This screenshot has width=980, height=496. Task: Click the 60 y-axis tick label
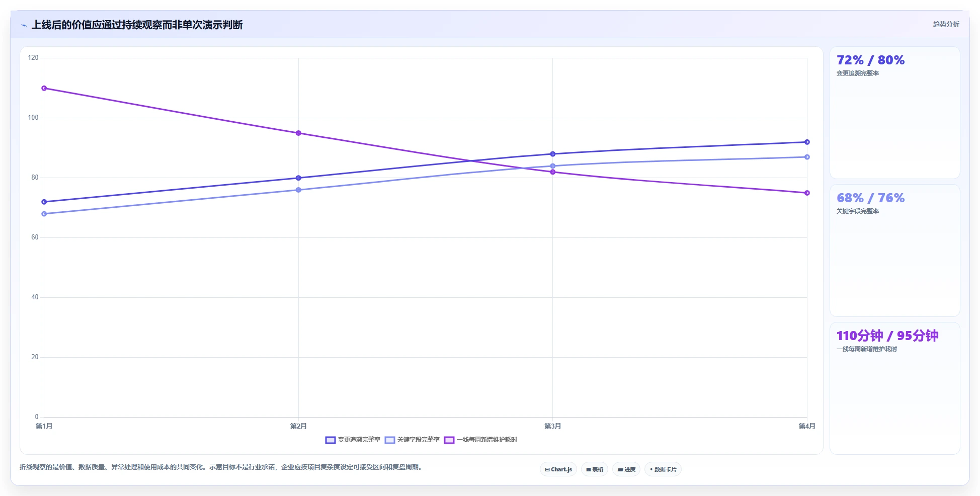(35, 237)
